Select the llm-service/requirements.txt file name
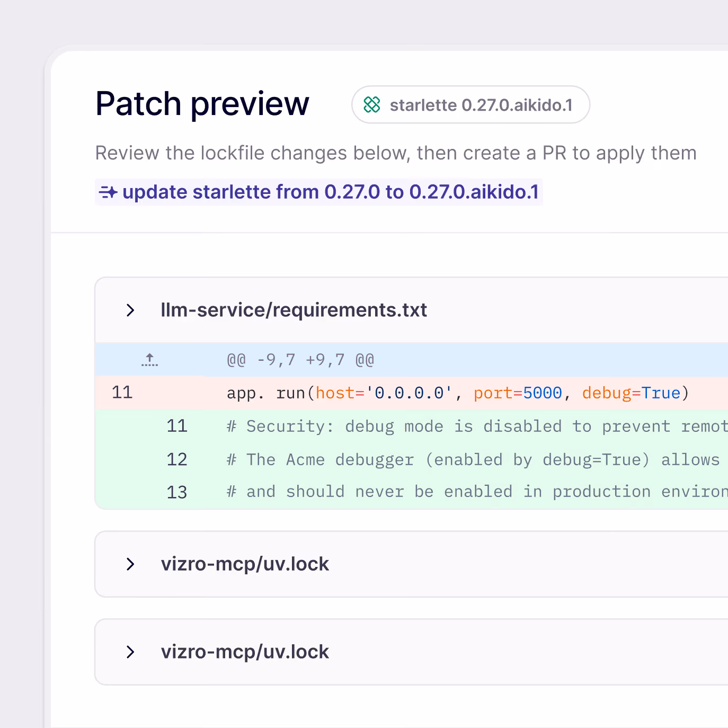 coord(294,310)
